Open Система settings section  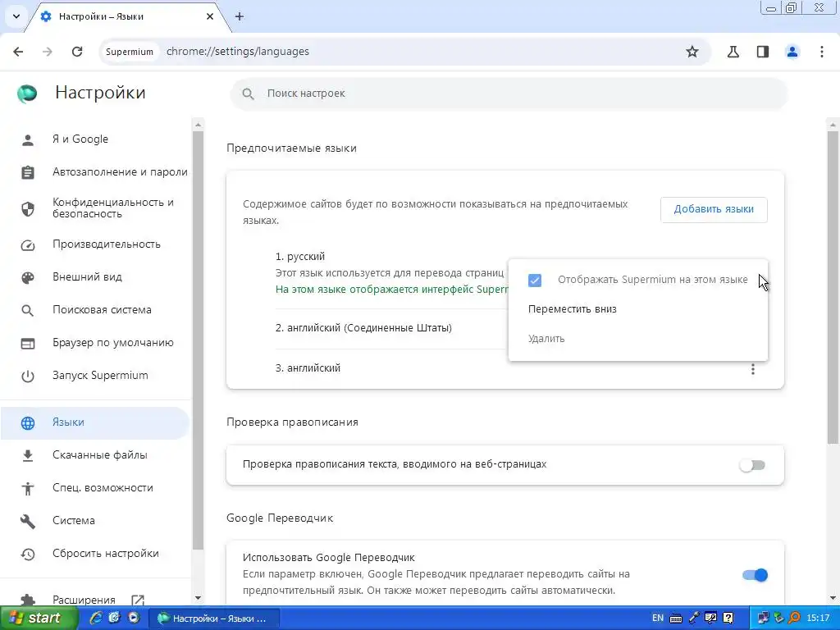point(95,521)
